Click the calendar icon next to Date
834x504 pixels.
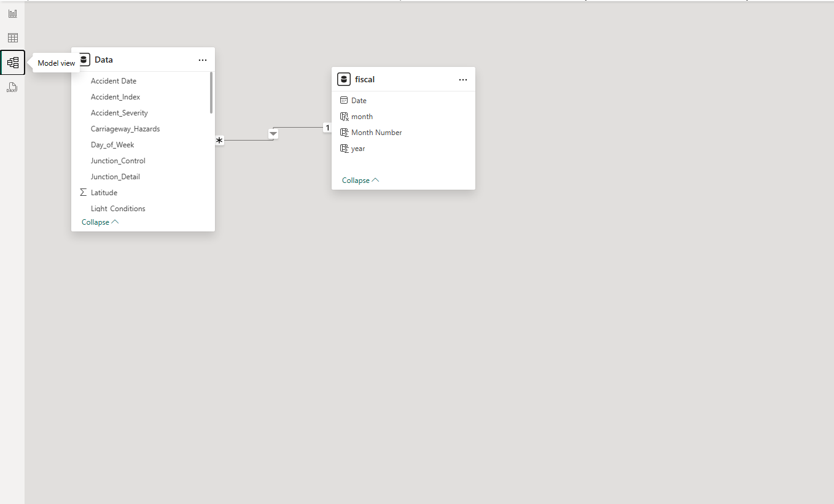(344, 101)
